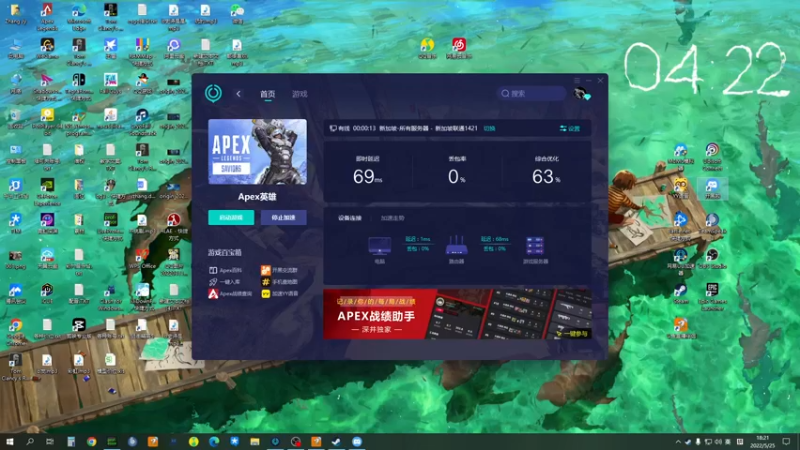
Task: Click the 69 ms latency value
Action: (367, 177)
